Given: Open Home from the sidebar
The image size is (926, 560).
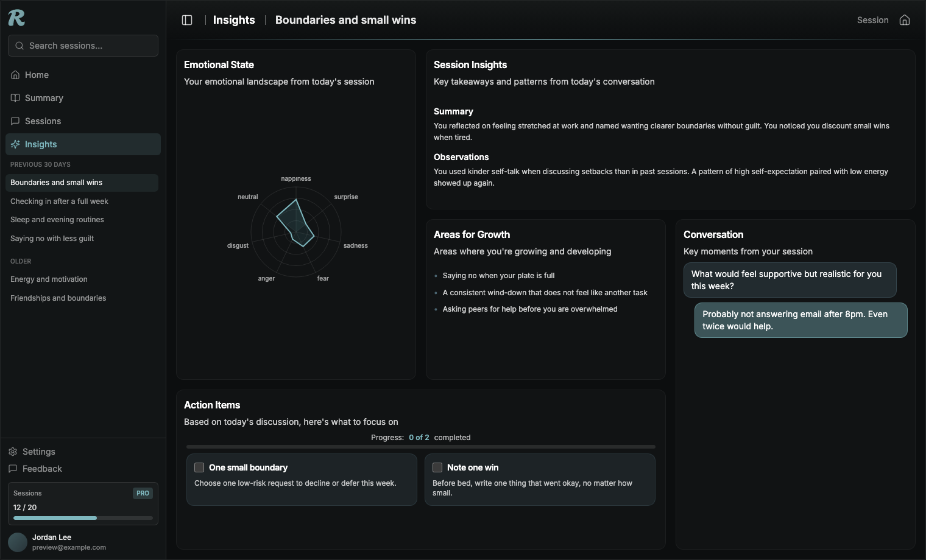Looking at the screenshot, I should [x=37, y=75].
